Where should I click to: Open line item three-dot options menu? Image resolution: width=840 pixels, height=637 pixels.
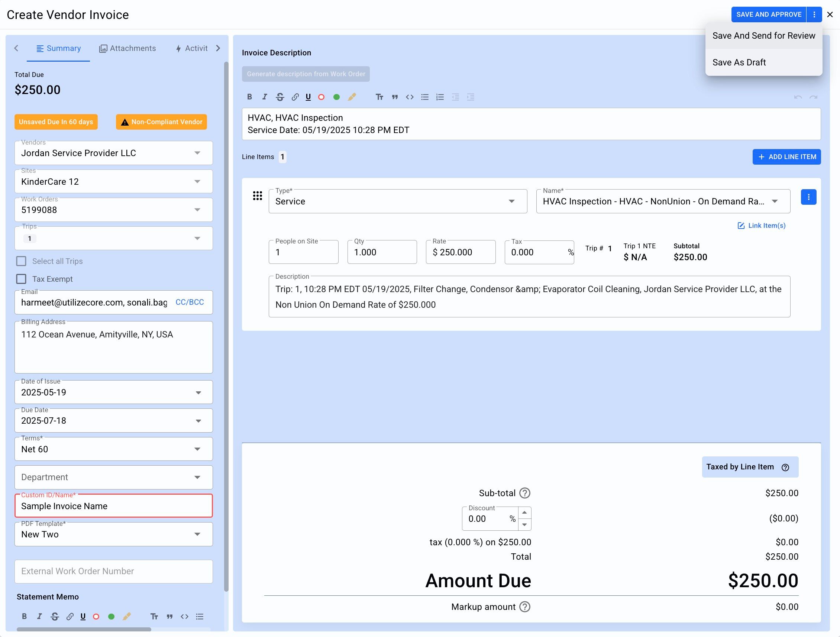click(808, 197)
